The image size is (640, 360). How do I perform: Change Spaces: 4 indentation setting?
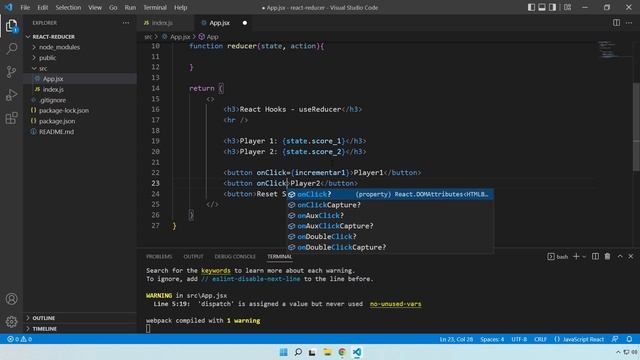(492, 339)
